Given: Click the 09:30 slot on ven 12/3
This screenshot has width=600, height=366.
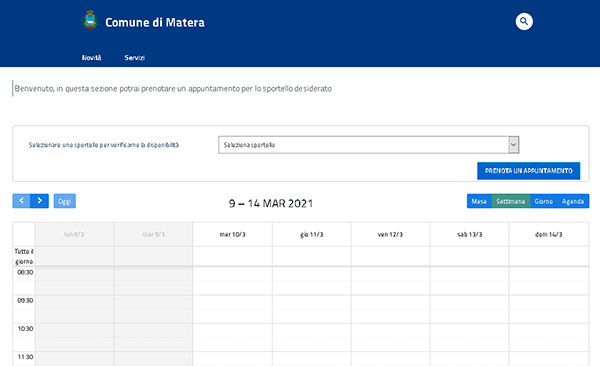Looking at the screenshot, I should pyautogui.click(x=390, y=302).
